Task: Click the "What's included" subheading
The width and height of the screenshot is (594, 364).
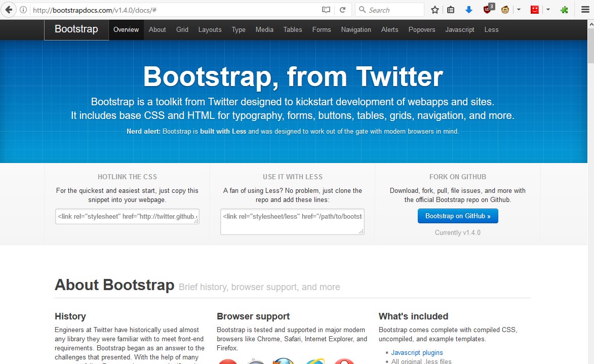Action: 413,316
